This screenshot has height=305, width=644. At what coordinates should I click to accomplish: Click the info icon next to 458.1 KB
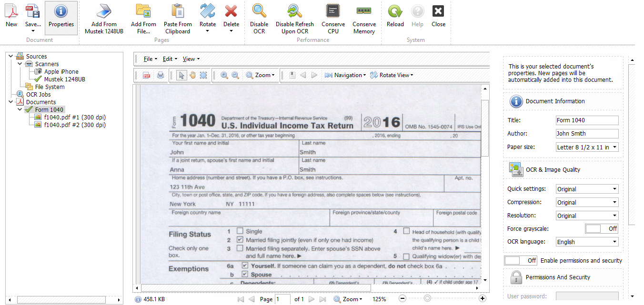138,299
